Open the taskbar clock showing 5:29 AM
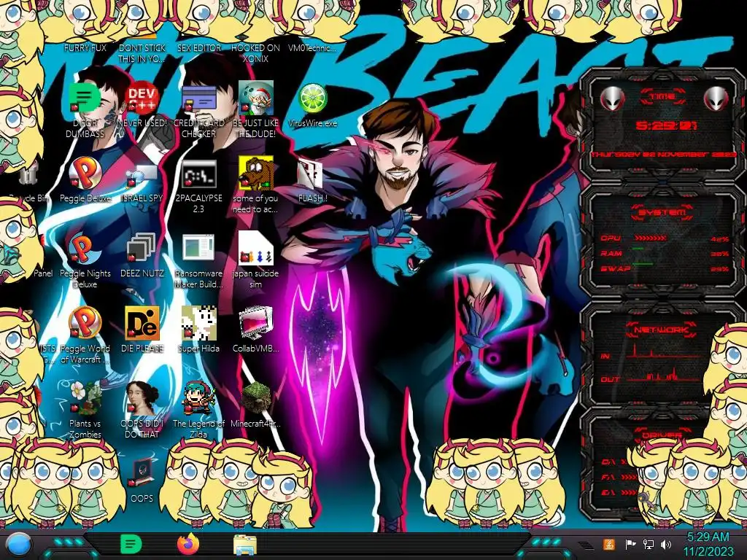Screen dimensions: 747x560 pos(708,544)
